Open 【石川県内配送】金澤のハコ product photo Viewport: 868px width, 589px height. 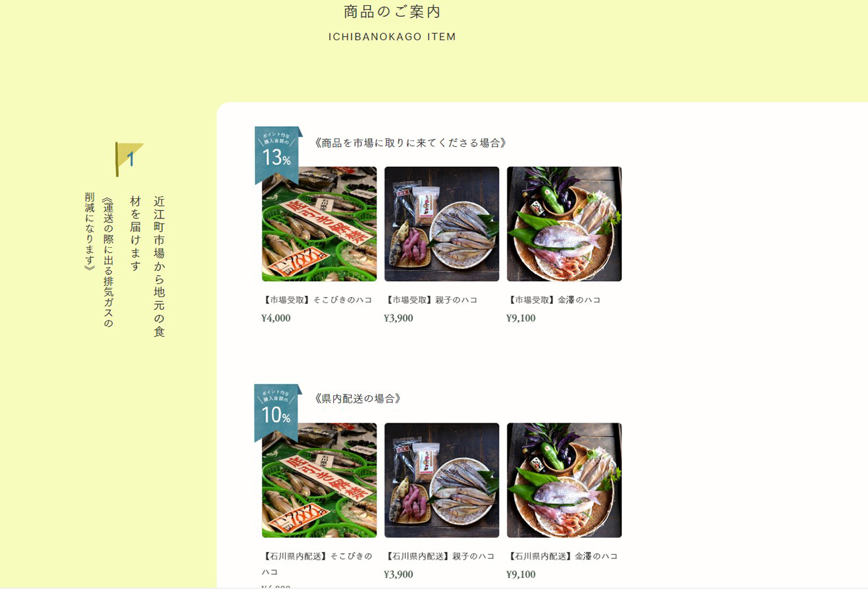point(564,480)
